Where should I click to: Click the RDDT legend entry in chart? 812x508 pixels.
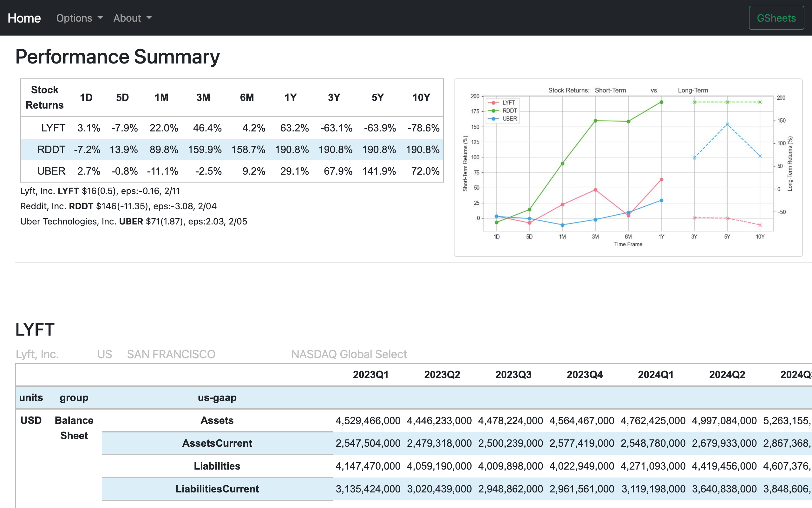click(x=503, y=111)
